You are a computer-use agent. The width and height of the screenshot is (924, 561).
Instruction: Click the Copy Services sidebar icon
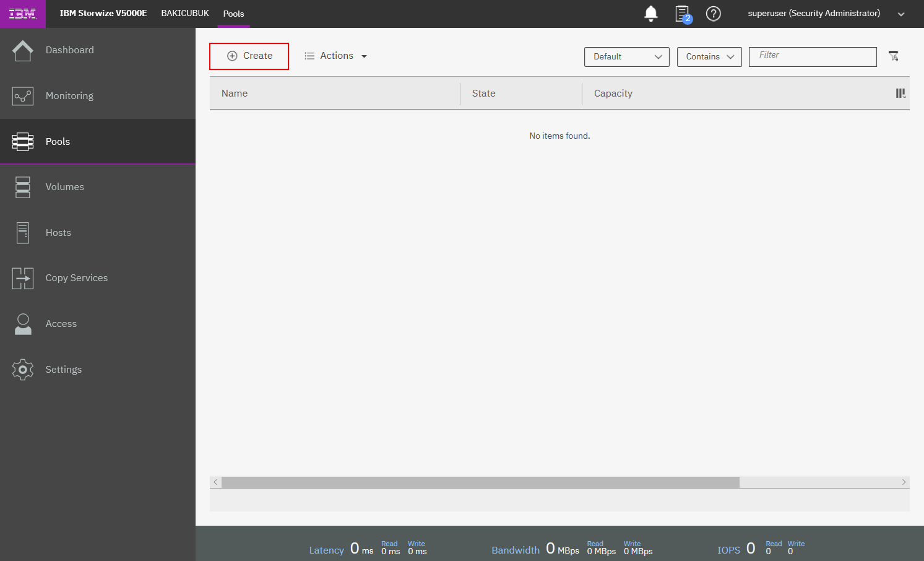click(x=23, y=278)
